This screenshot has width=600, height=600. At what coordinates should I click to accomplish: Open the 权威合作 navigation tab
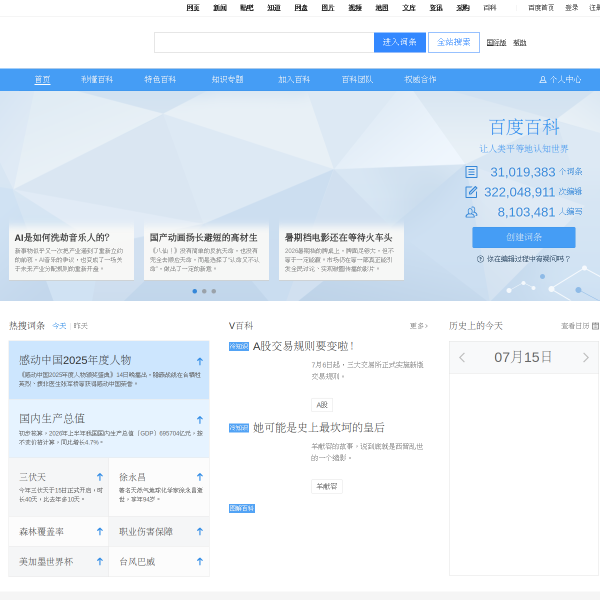(x=421, y=80)
